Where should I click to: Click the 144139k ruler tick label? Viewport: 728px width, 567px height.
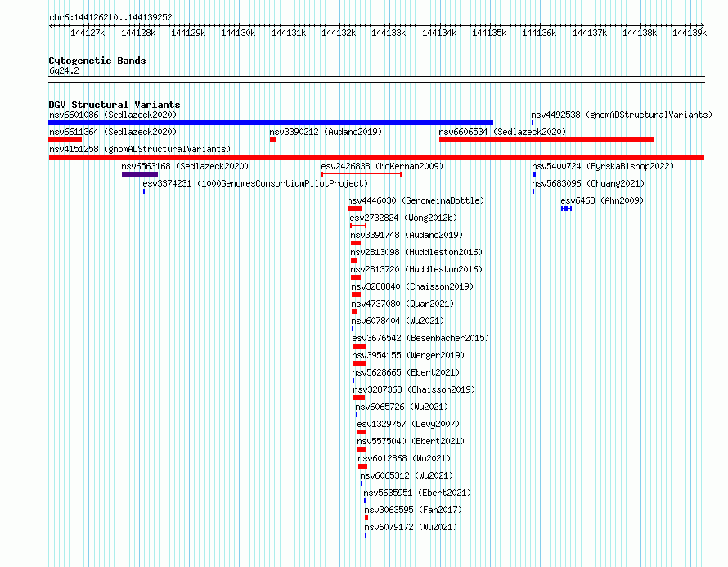coord(690,33)
